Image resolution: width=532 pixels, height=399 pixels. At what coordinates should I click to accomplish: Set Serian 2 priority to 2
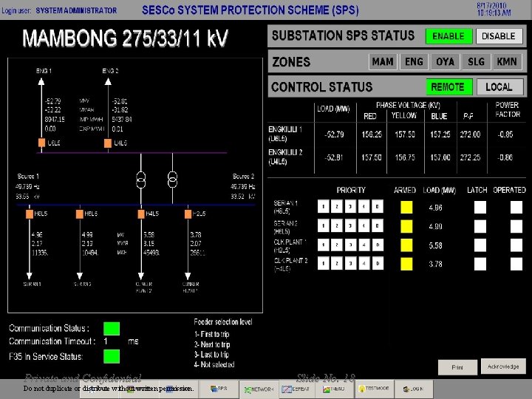tap(337, 225)
